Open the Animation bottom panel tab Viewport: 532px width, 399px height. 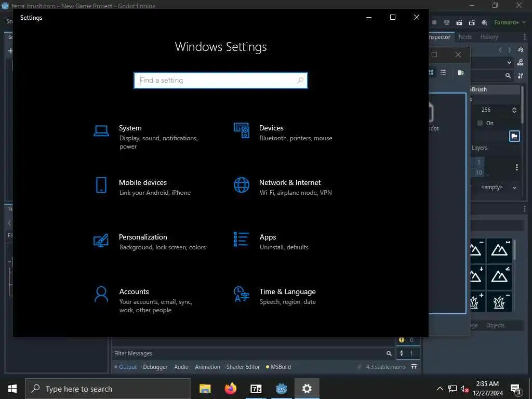(207, 367)
